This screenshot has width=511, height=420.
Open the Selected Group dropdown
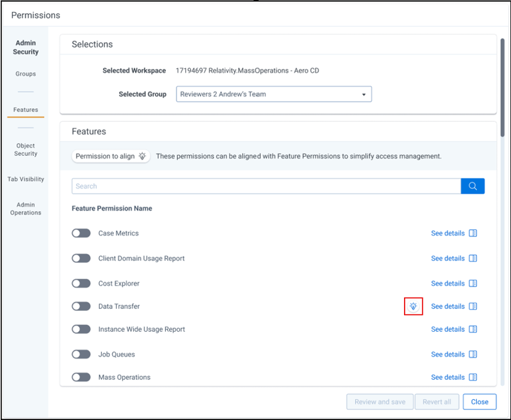274,94
